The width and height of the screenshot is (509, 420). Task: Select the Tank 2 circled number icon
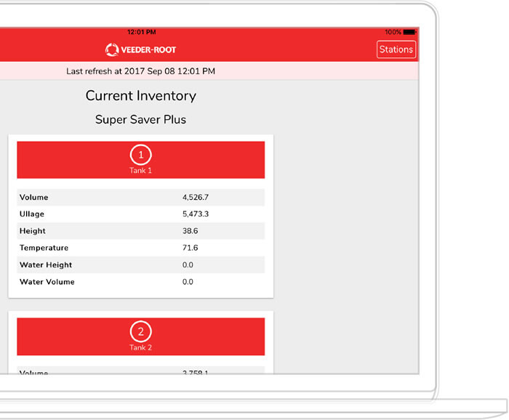[x=140, y=331]
